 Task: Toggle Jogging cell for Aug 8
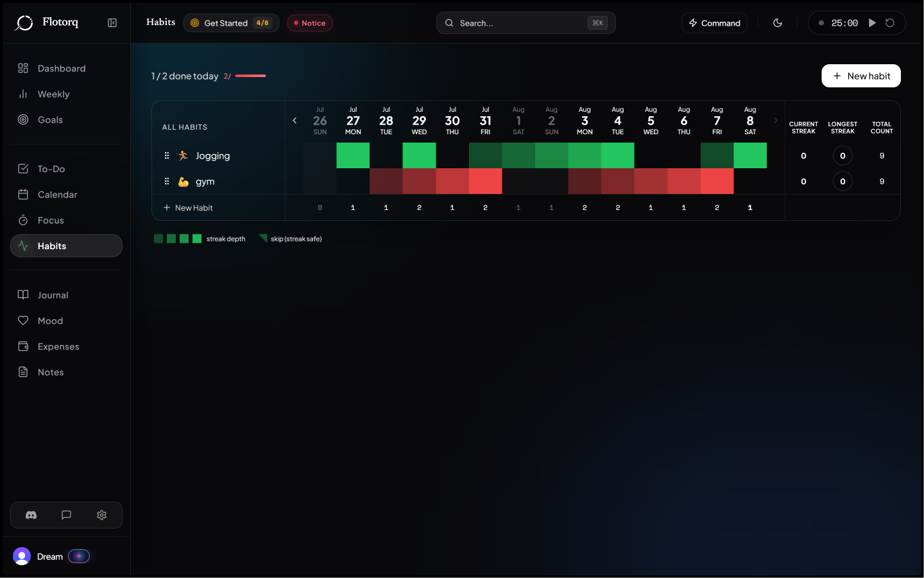(x=750, y=155)
